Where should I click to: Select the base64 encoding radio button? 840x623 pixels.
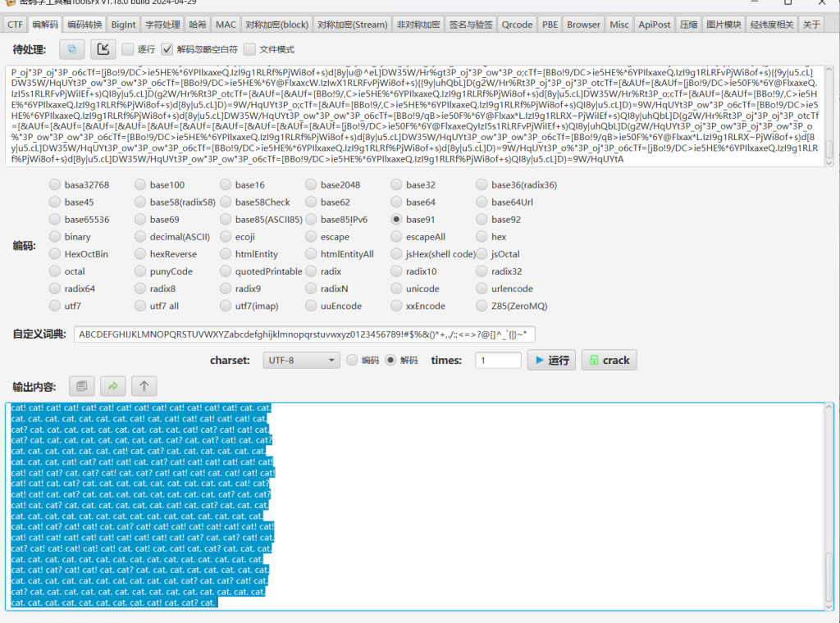pyautogui.click(x=397, y=202)
